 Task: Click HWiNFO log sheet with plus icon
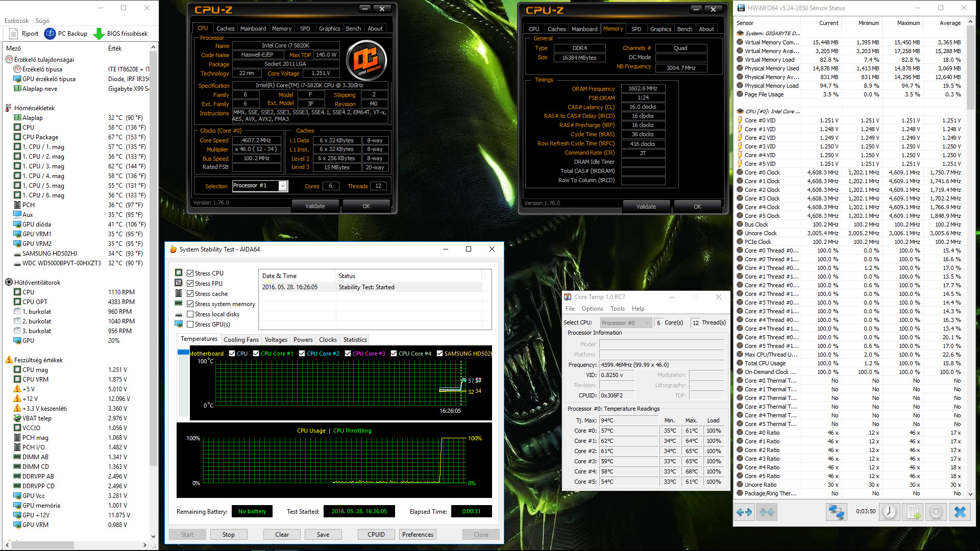point(913,512)
